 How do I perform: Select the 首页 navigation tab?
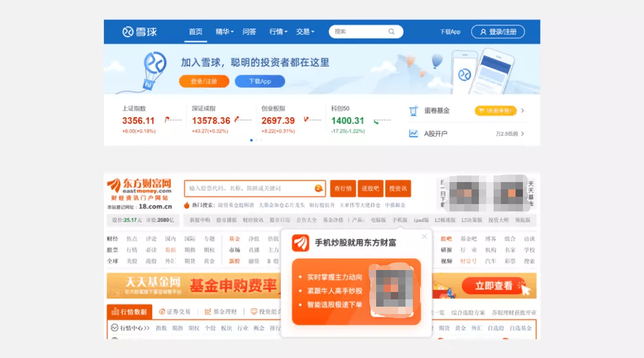point(196,32)
